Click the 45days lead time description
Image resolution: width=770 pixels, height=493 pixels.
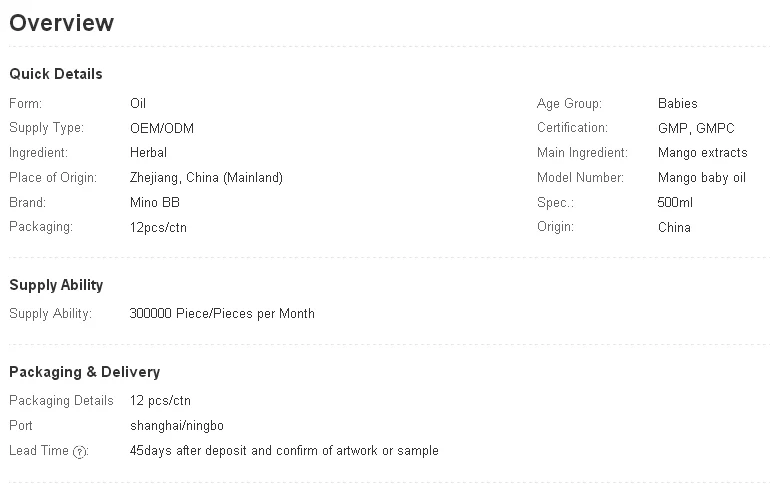[284, 451]
